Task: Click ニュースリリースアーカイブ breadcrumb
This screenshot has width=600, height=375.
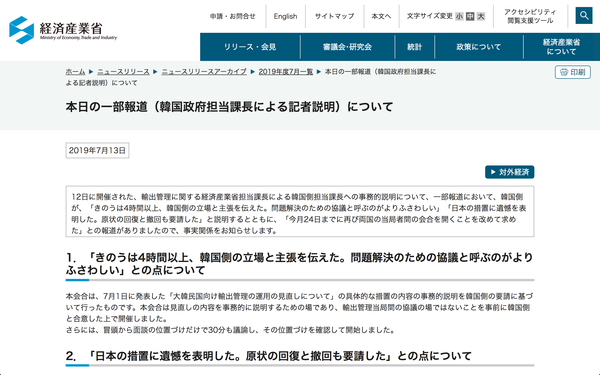Action: [x=204, y=72]
